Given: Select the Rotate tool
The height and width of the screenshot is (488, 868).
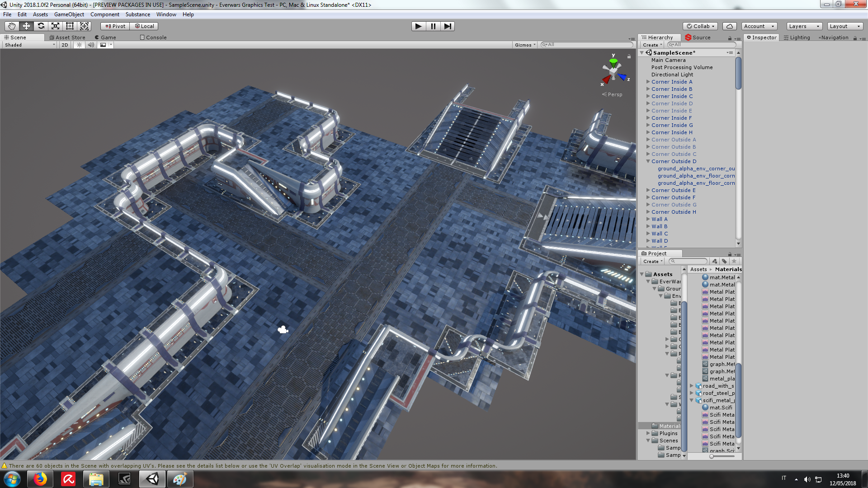Looking at the screenshot, I should [41, 26].
